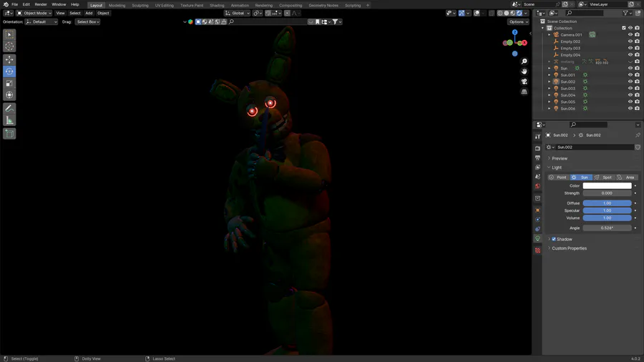The image size is (644, 362).
Task: Toggle the Shadow checkbox
Action: (x=554, y=239)
